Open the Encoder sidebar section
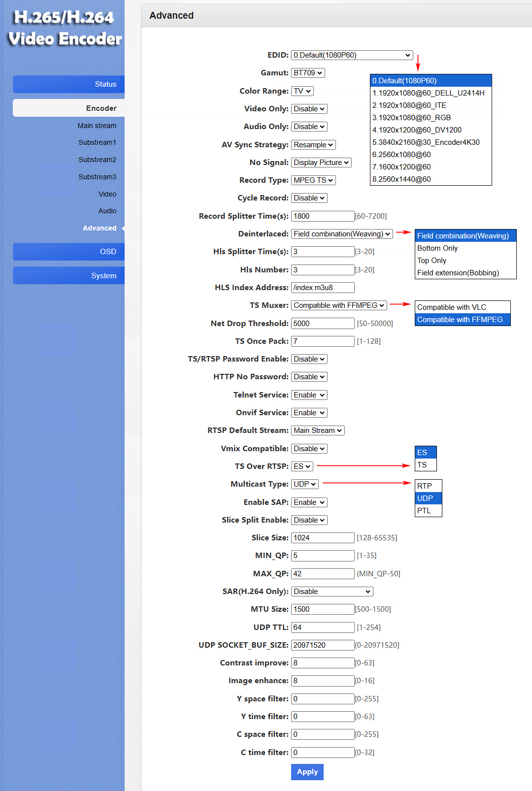The width and height of the screenshot is (532, 791). 68,108
